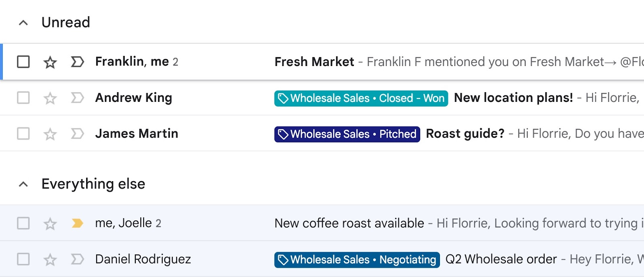Open the New coffee roast available thread
The width and height of the screenshot is (644, 277).
[x=349, y=223]
